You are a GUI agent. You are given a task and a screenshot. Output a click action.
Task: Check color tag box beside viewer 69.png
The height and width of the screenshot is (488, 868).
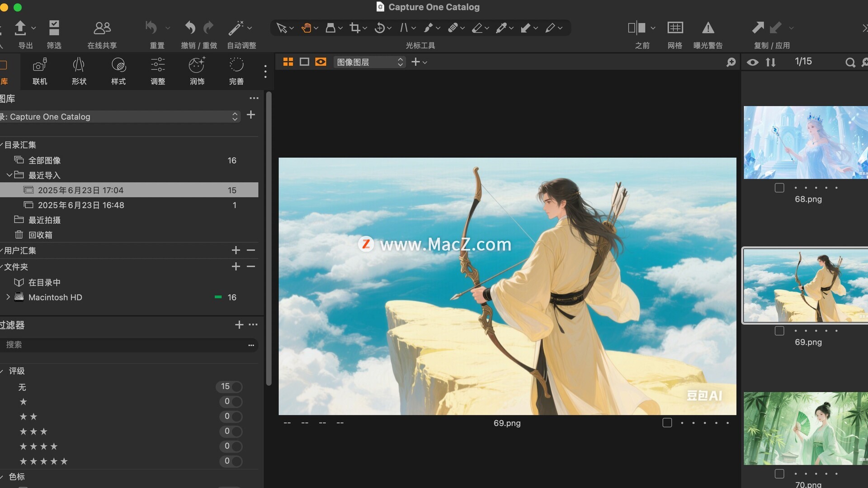point(667,422)
